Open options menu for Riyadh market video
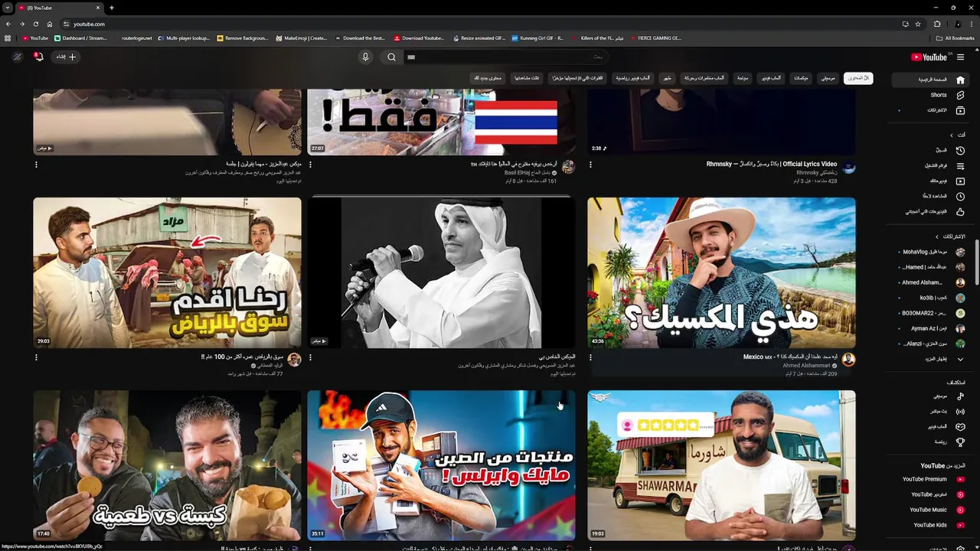The height and width of the screenshot is (551, 980). point(36,357)
